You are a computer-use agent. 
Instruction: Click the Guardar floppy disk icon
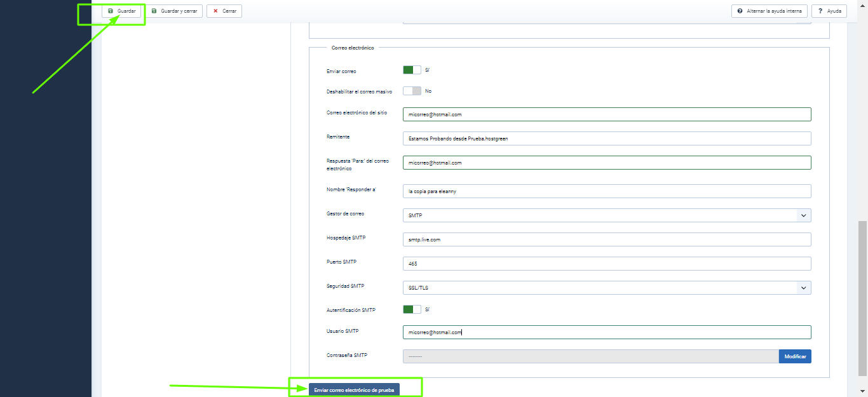click(x=111, y=11)
